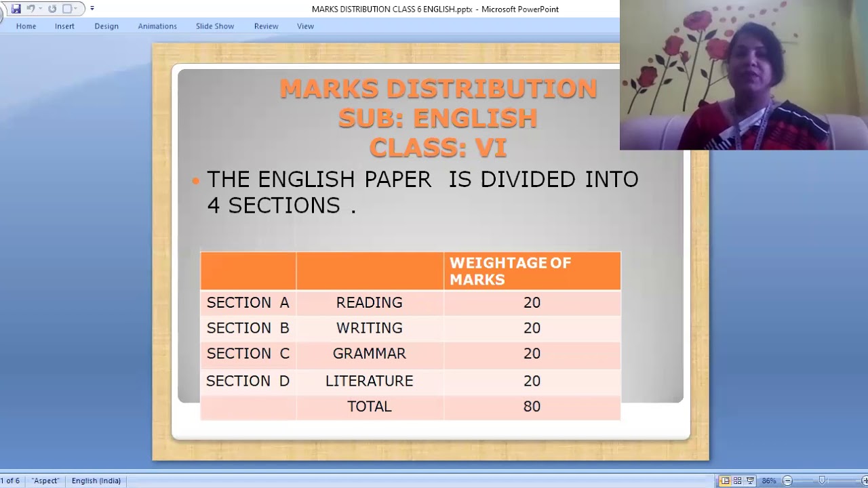Open the View ribbon tab

click(305, 26)
